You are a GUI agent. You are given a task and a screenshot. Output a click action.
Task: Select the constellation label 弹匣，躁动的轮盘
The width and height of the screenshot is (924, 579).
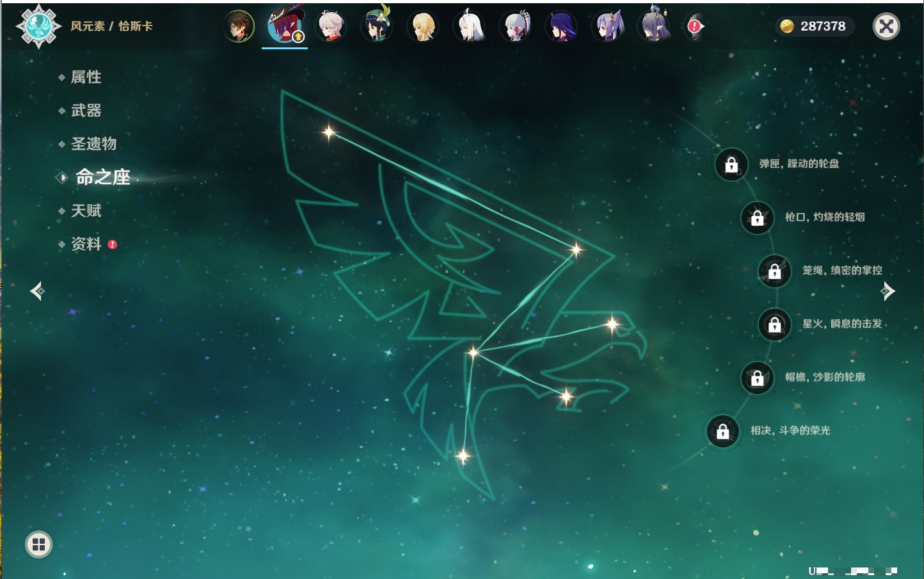coord(799,164)
